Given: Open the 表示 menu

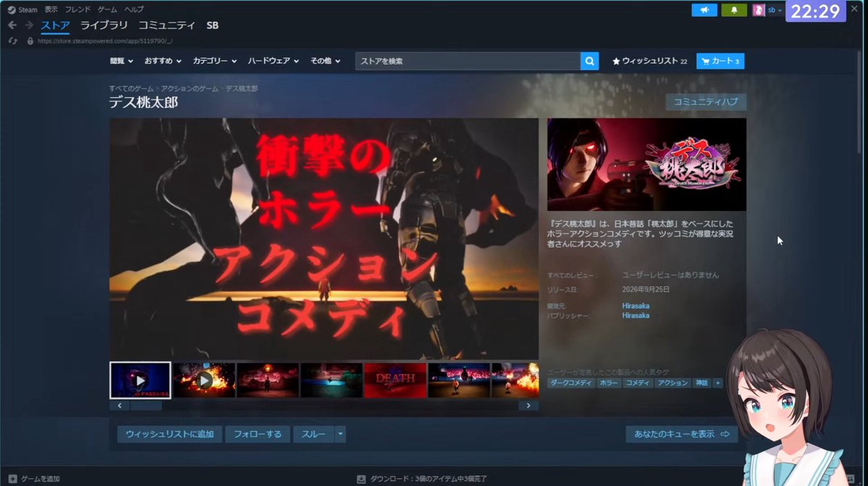Looking at the screenshot, I should pyautogui.click(x=51, y=9).
